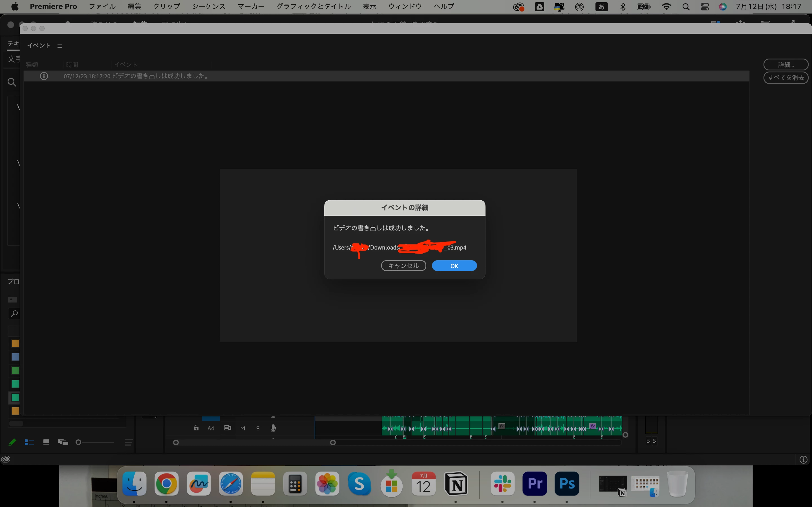
Task: Click the すべてを消去 button
Action: [x=785, y=77]
